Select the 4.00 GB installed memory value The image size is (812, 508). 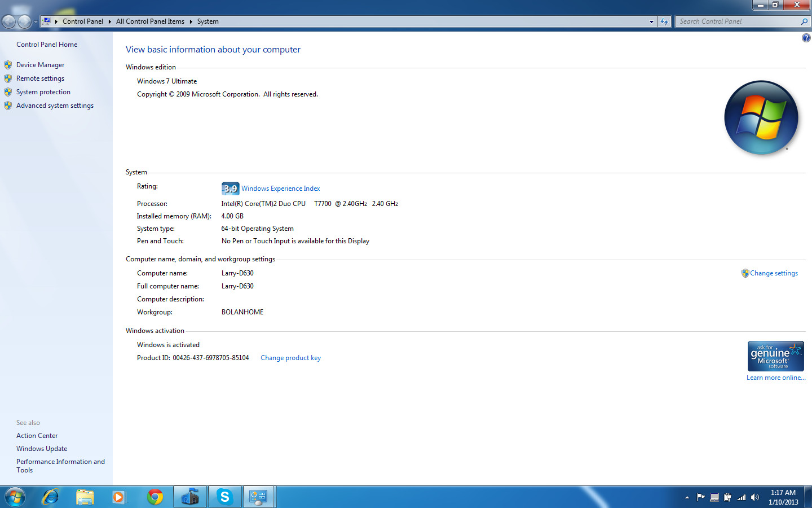pyautogui.click(x=232, y=216)
